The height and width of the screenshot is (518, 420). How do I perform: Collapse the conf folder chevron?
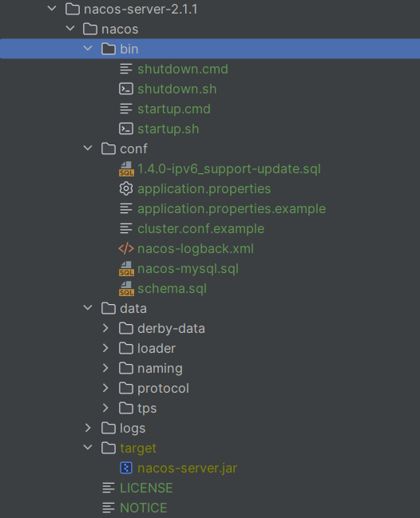click(88, 148)
